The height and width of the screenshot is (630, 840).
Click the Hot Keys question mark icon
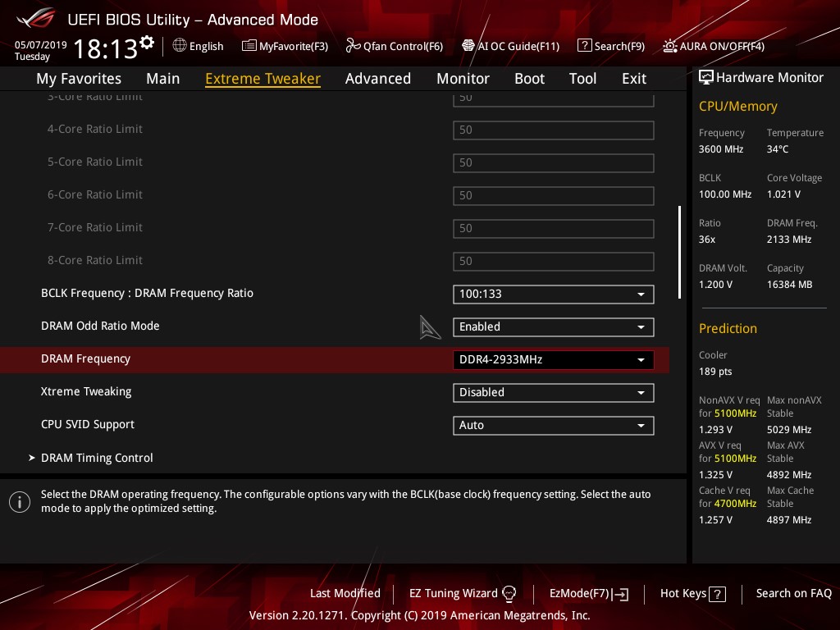tap(717, 594)
